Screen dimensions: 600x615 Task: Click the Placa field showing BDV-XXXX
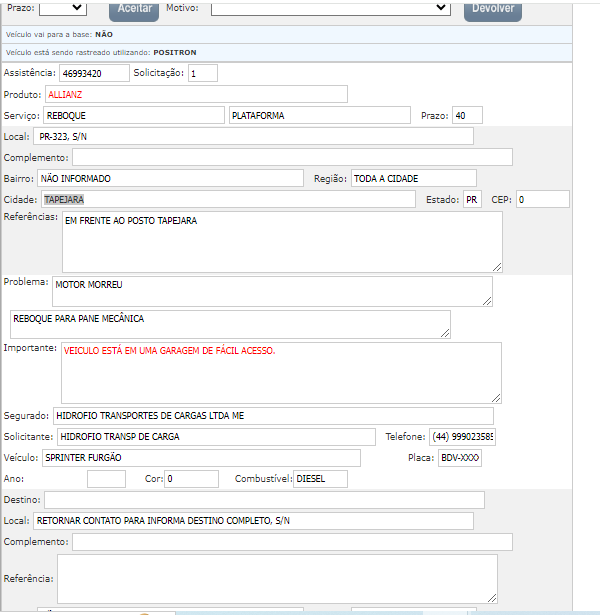460,457
